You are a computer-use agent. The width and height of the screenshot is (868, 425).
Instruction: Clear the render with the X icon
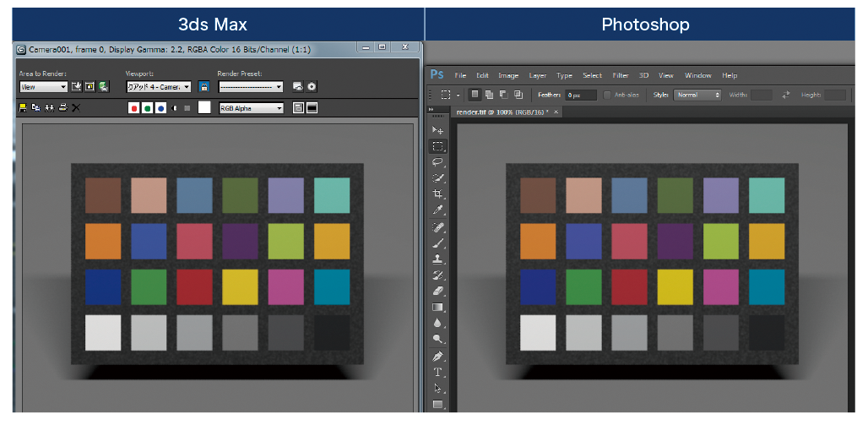click(76, 108)
